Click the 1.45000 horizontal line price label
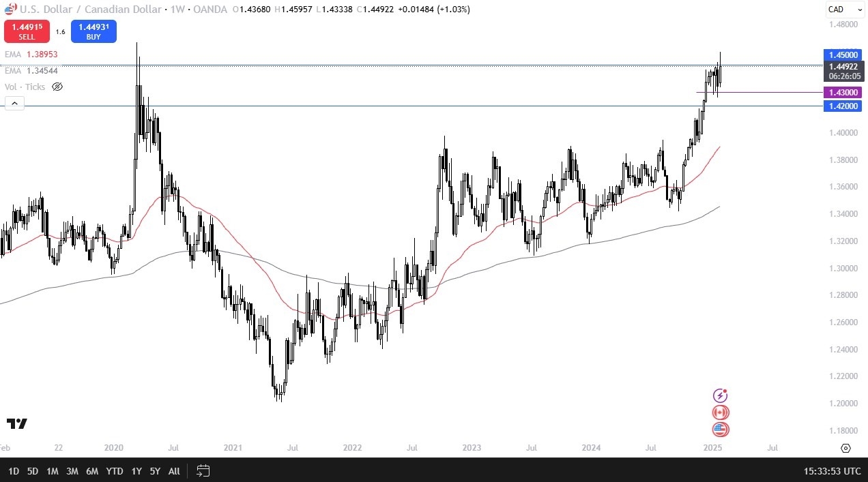 843,55
